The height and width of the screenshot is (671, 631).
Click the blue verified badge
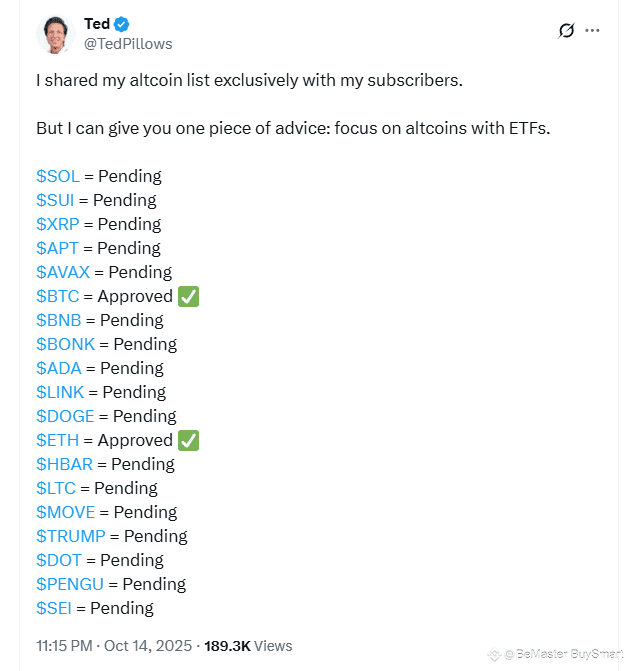(122, 24)
